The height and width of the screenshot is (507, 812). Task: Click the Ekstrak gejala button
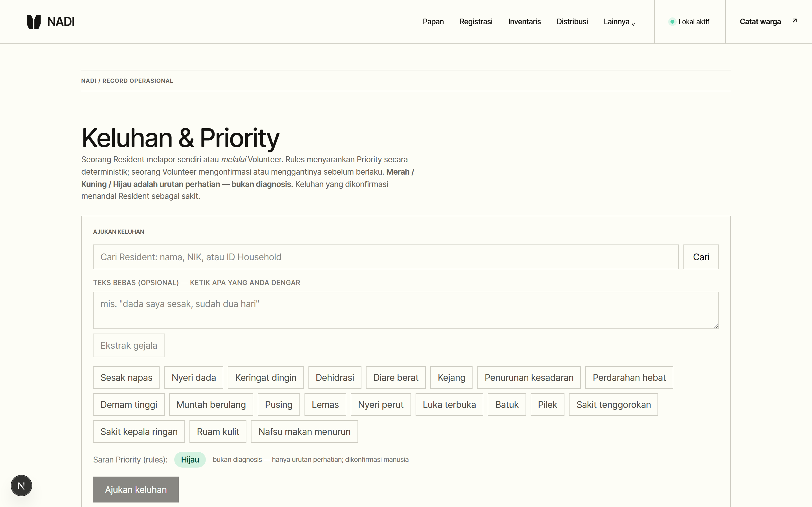129,345
